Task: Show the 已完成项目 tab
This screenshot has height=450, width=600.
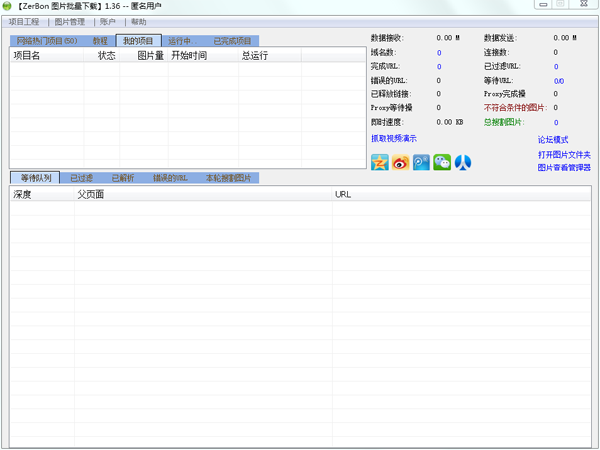Action: (x=233, y=41)
